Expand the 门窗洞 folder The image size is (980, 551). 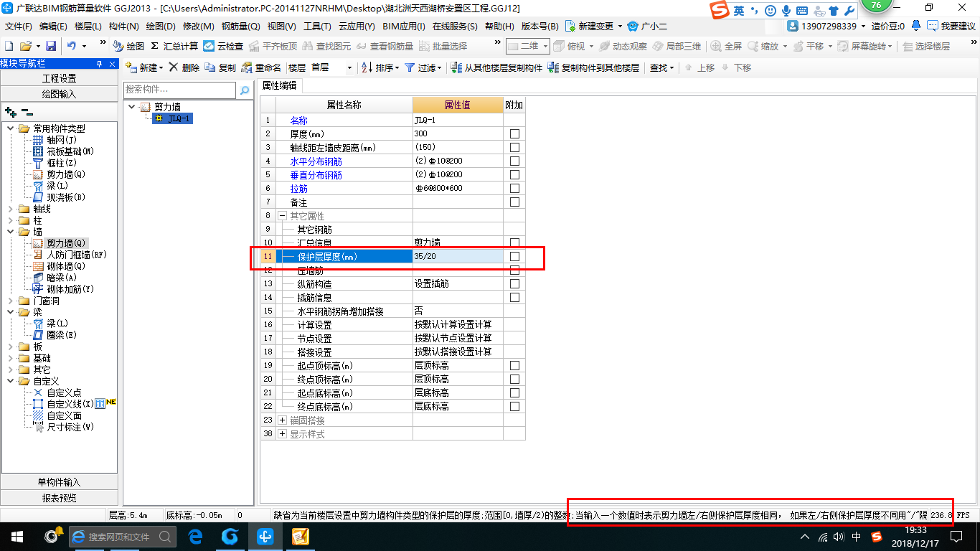click(10, 301)
